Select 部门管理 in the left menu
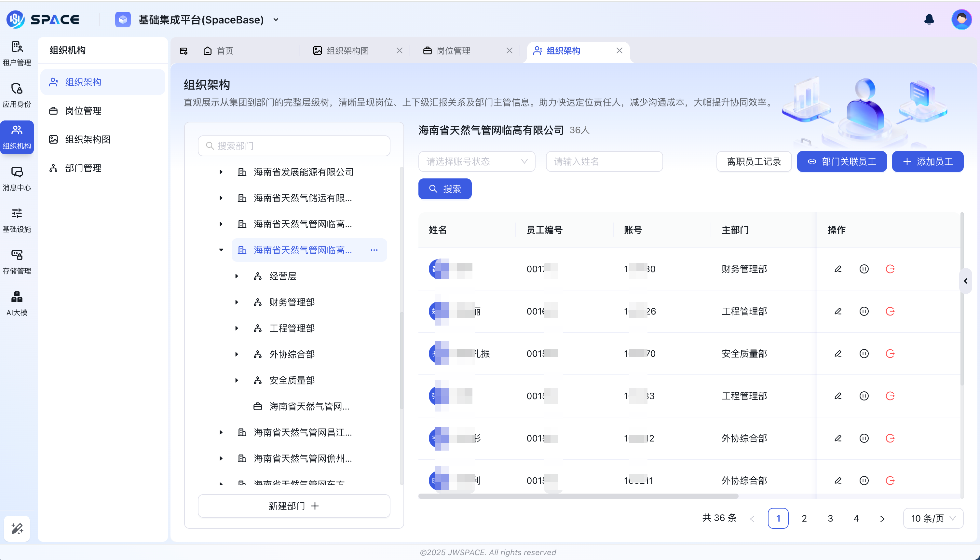980x560 pixels. (x=83, y=168)
